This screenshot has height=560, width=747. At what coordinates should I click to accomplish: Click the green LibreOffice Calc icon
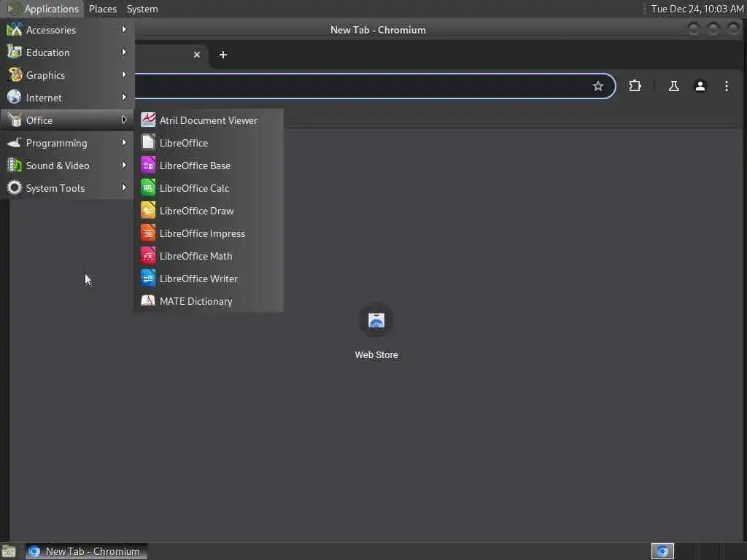[148, 187]
